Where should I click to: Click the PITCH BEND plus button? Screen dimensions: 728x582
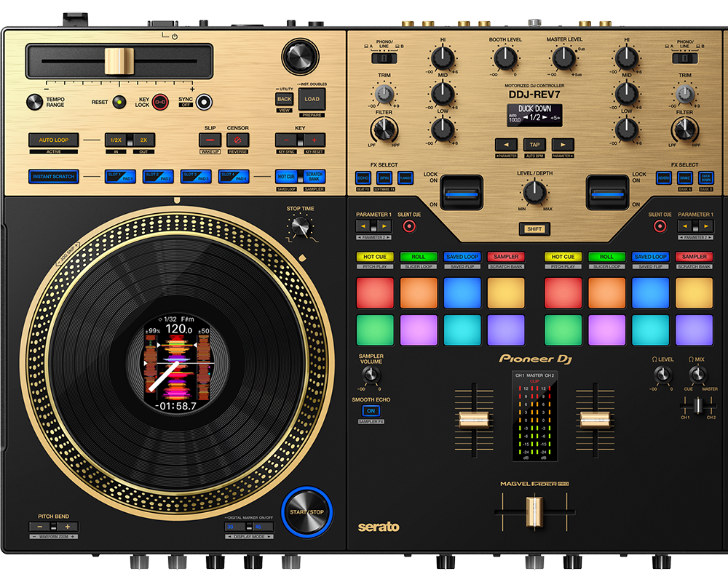(68, 527)
